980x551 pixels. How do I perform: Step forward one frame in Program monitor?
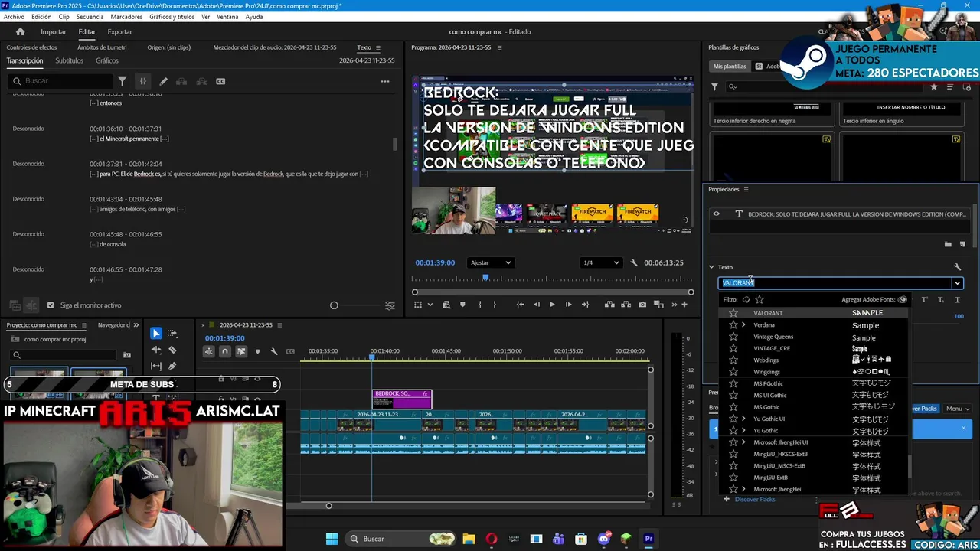[x=568, y=305]
